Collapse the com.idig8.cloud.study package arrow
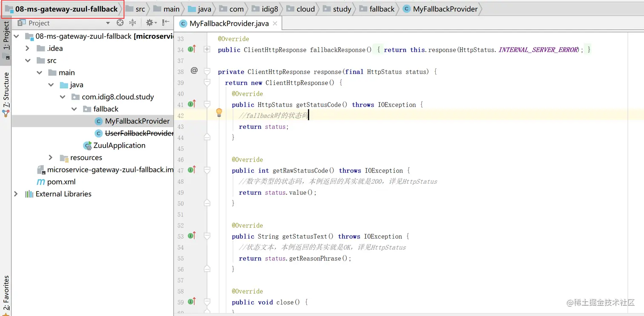Viewport: 644px width, 316px height. [62, 97]
